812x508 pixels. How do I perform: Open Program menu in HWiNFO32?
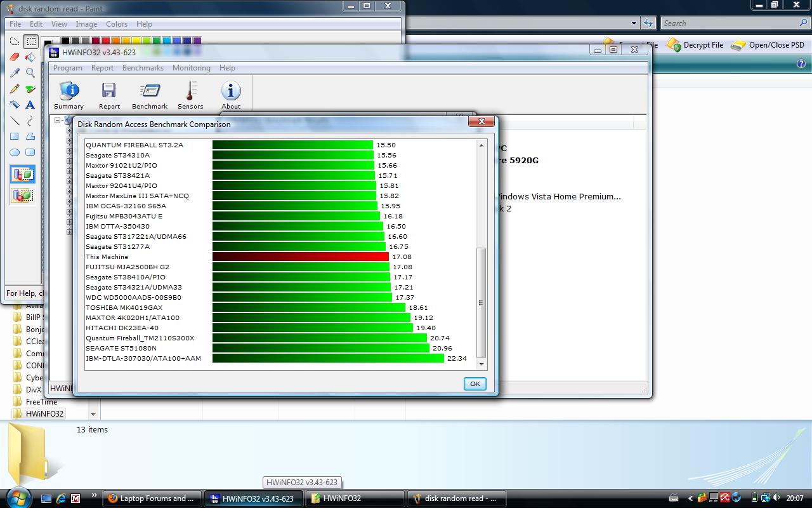[x=68, y=68]
